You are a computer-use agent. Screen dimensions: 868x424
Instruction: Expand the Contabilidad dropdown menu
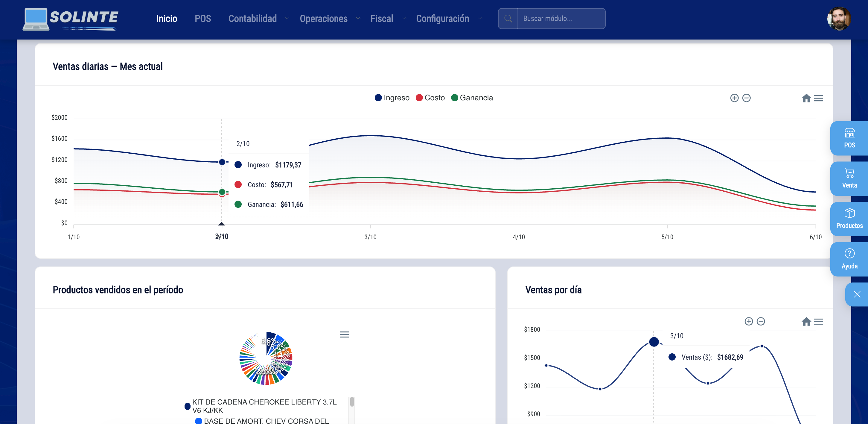(259, 19)
